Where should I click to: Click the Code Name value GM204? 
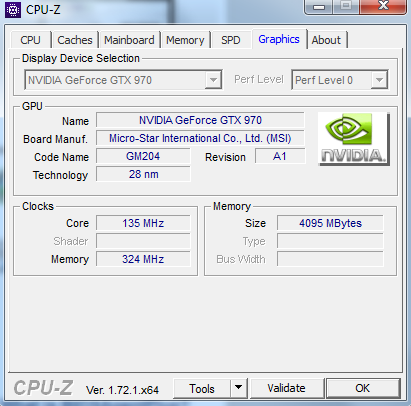(143, 156)
